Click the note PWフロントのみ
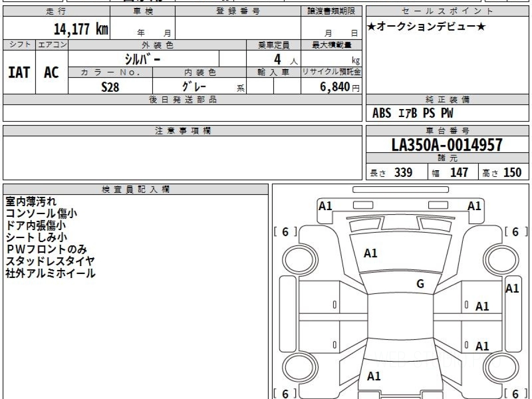The width and height of the screenshot is (532, 399). 47,249
